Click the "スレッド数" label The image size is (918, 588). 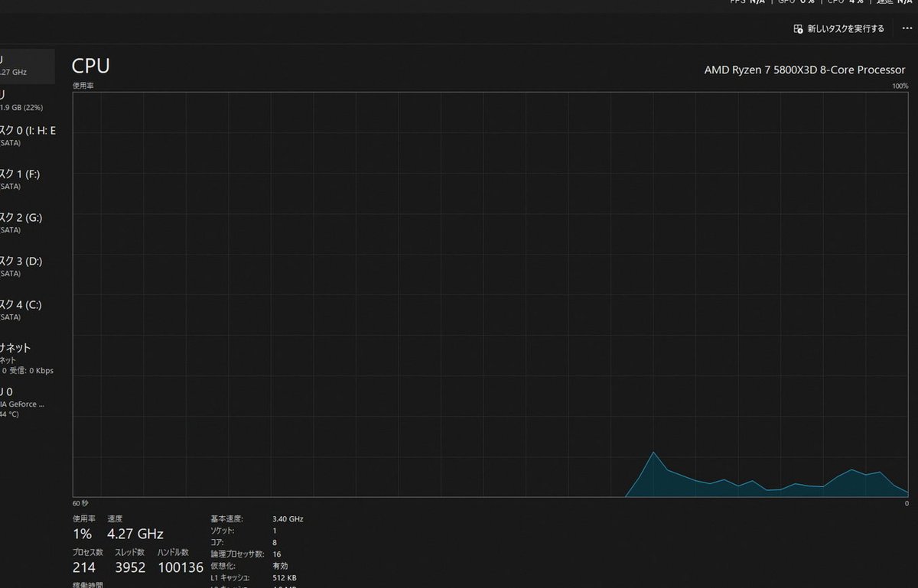[x=130, y=552]
